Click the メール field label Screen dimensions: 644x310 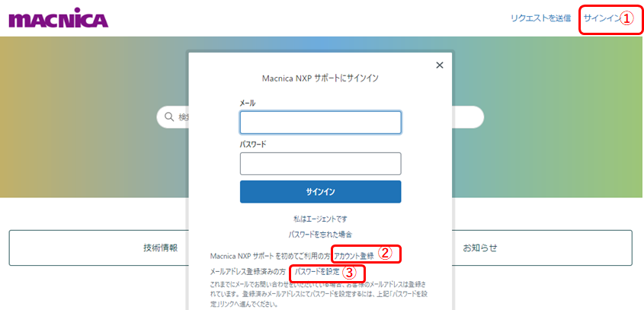pyautogui.click(x=248, y=103)
